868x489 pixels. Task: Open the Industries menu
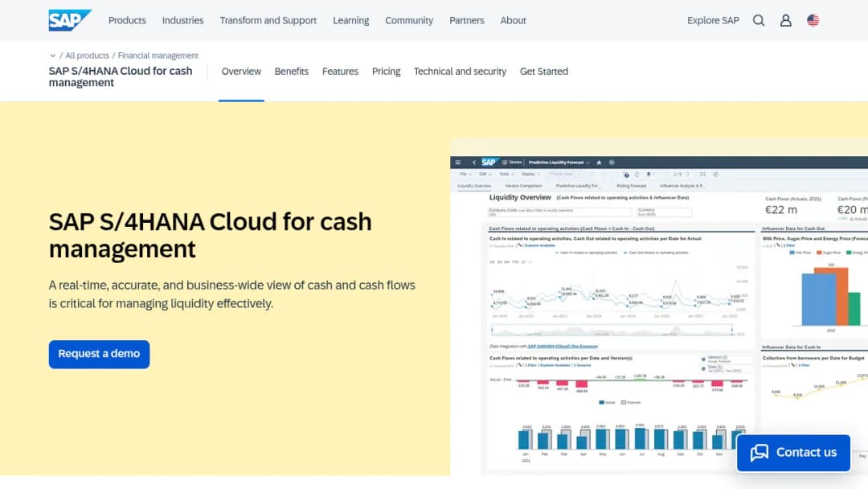[x=182, y=20]
